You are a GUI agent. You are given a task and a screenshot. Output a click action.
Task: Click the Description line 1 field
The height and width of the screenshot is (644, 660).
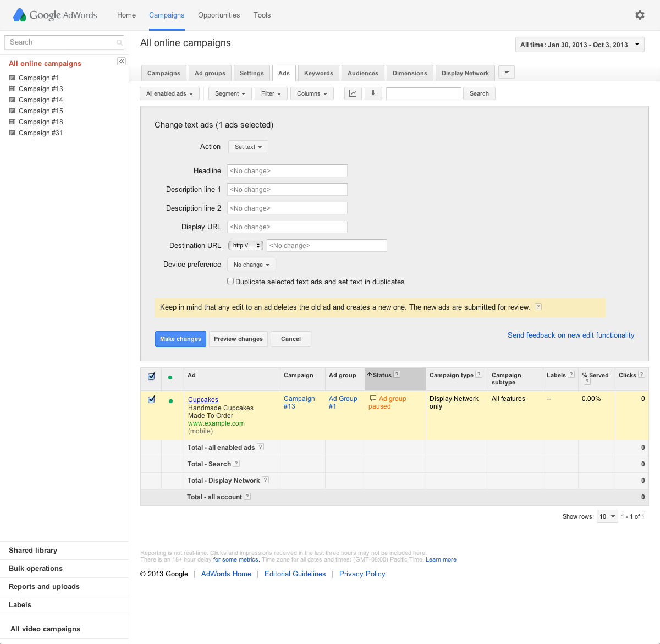[287, 189]
